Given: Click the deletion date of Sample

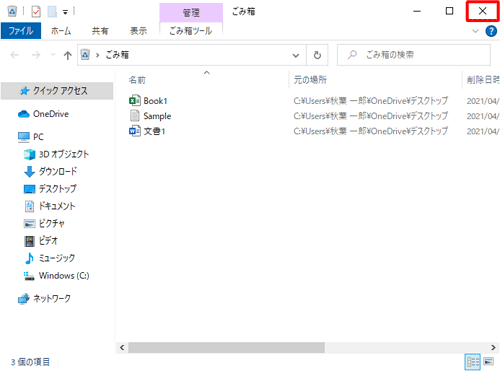Looking at the screenshot, I should coord(483,116).
